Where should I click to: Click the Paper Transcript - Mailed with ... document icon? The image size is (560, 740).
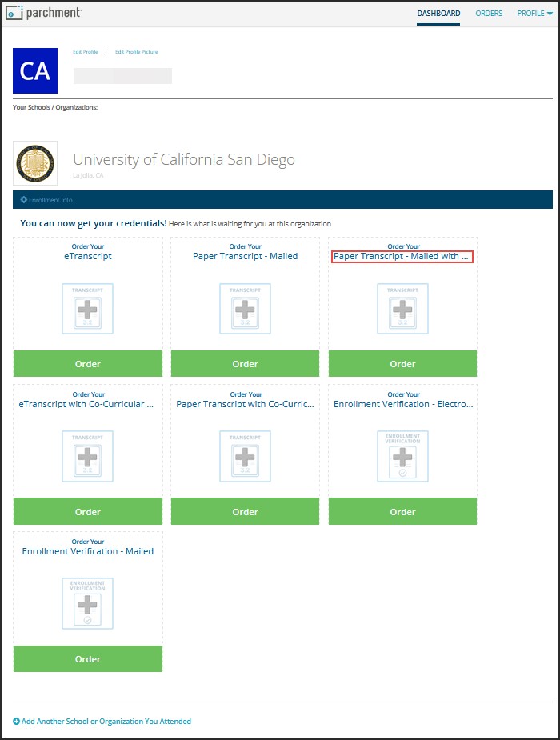[403, 309]
